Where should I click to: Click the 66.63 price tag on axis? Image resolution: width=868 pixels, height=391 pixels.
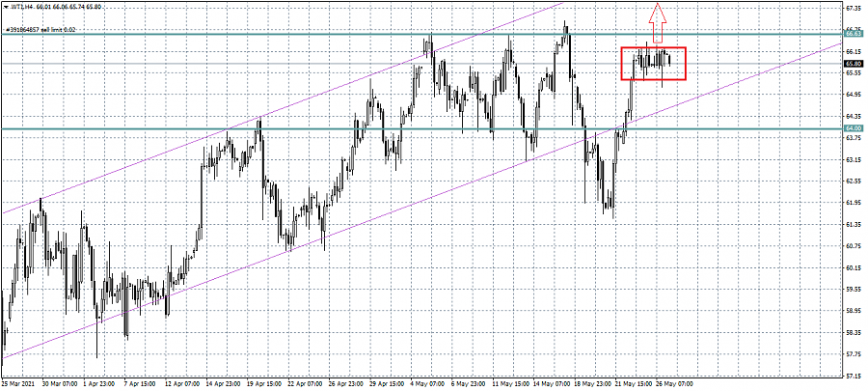[x=853, y=34]
